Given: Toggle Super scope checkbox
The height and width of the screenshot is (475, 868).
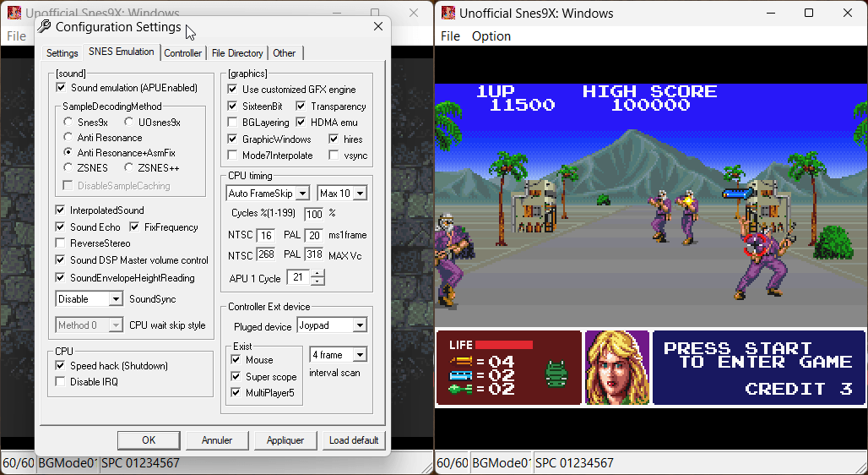Looking at the screenshot, I should (x=236, y=376).
